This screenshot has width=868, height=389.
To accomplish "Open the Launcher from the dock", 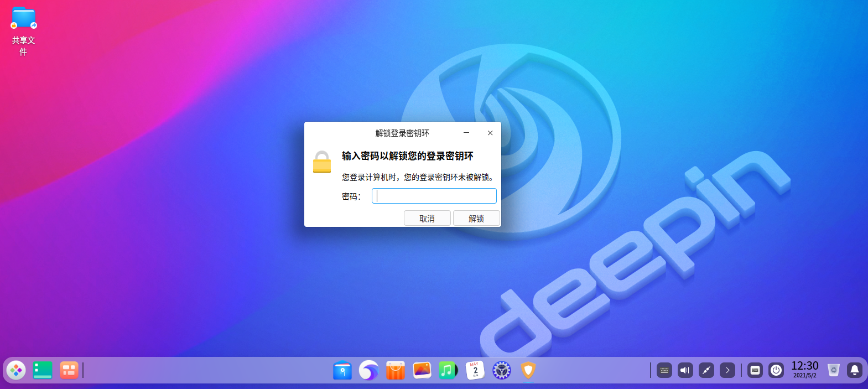I will click(x=16, y=370).
